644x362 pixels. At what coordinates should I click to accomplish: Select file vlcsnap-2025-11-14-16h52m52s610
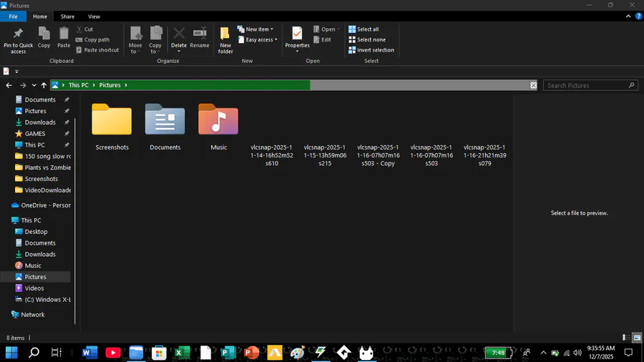pyautogui.click(x=271, y=155)
